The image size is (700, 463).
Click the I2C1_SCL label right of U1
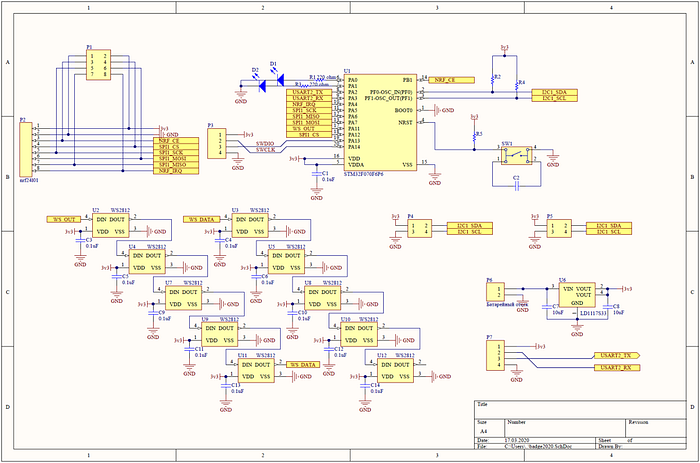click(x=554, y=98)
